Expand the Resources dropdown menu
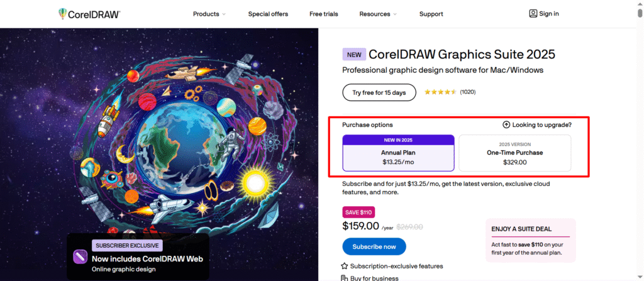 [378, 14]
